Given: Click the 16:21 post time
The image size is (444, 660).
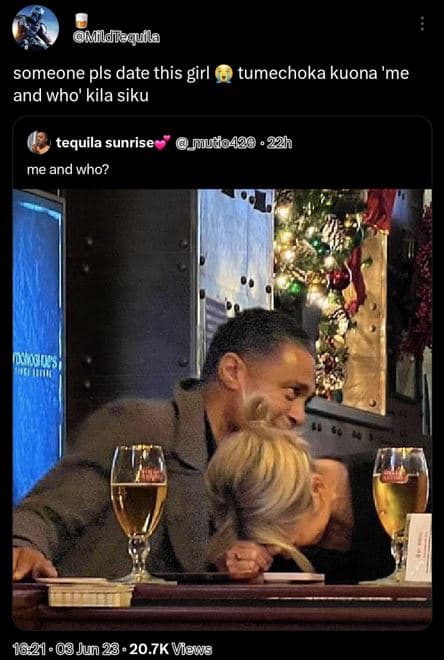Looking at the screenshot, I should pyautogui.click(x=29, y=649).
